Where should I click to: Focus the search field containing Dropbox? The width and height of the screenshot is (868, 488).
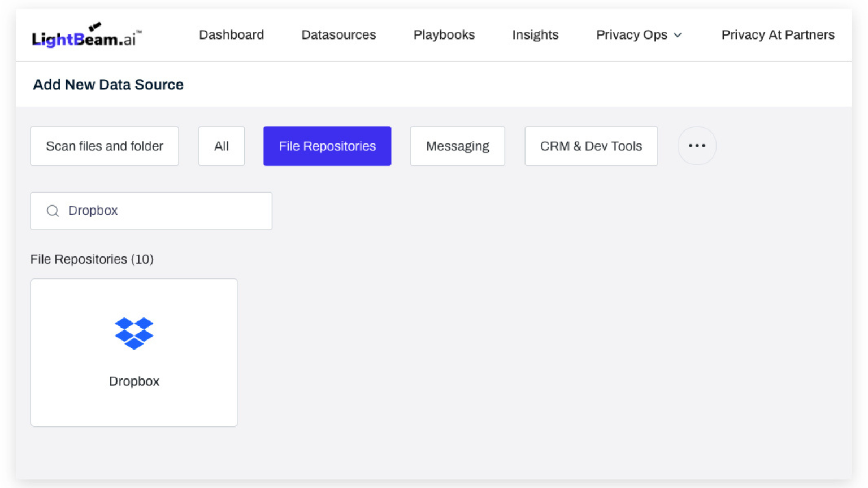pos(164,211)
